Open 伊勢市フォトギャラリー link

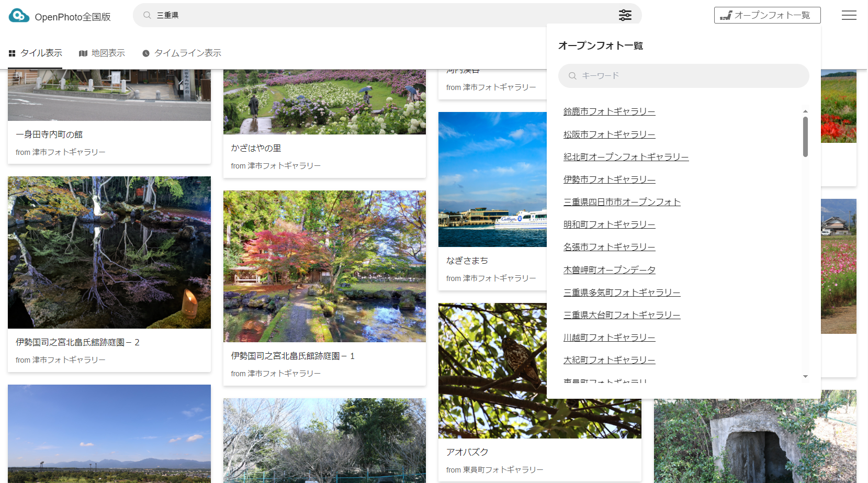tap(609, 179)
